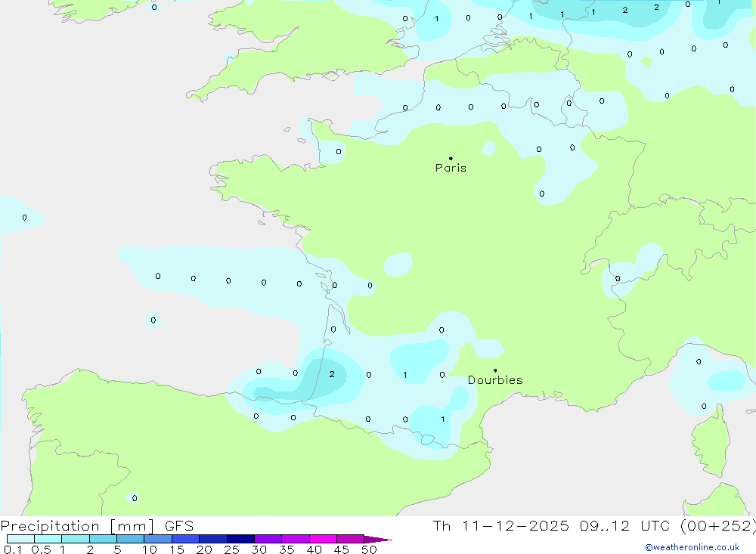This screenshot has height=554, width=756.
Task: Pick the 0.1 mm legend color swatch
Action: tap(20, 539)
